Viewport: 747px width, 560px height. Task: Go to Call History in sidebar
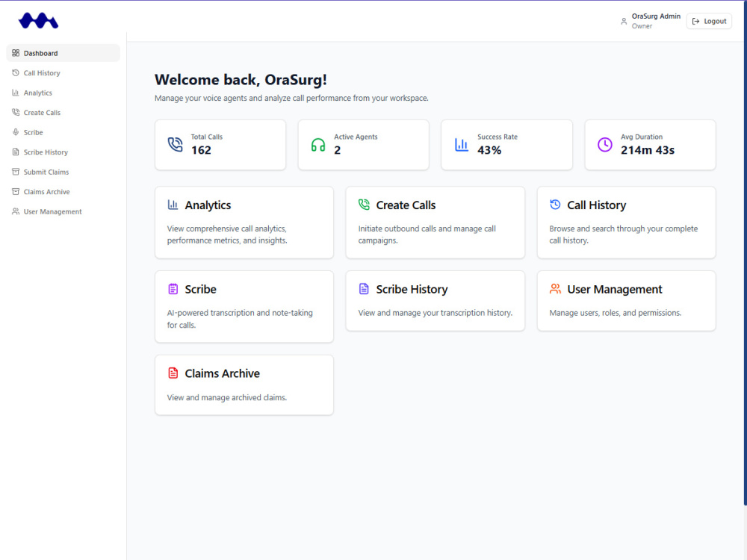click(63, 73)
